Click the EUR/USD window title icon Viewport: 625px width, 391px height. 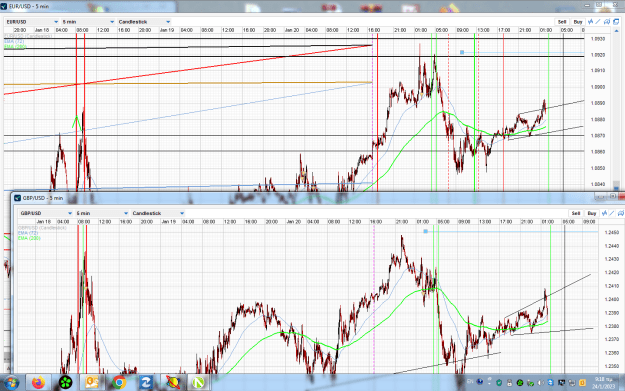point(4,6)
